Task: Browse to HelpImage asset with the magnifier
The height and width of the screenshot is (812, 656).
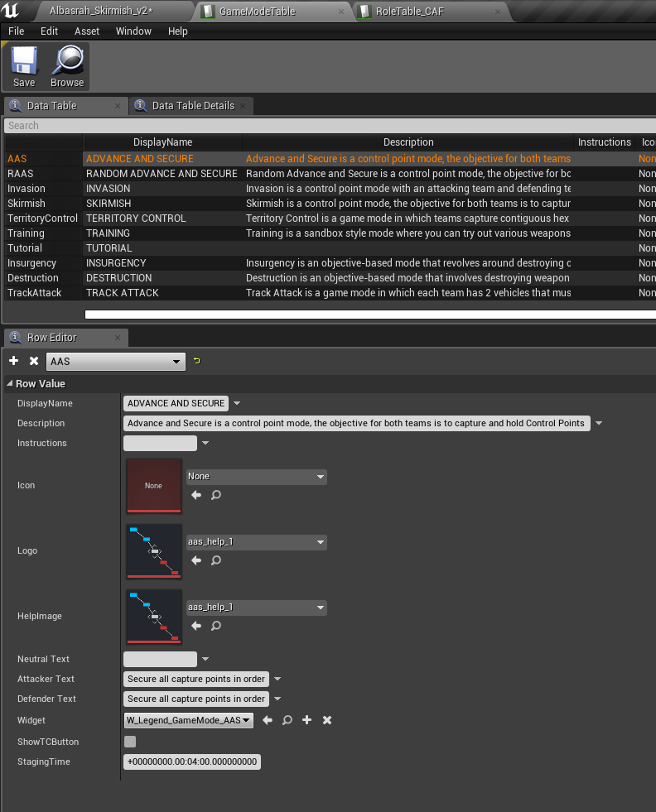Action: click(216, 626)
